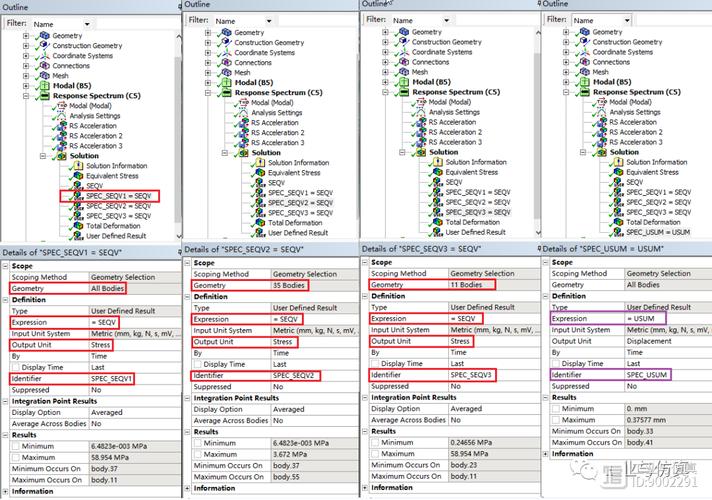This screenshot has width=712, height=500.
Task: Click the Construction Geometry icon in the SPEC_SEQV1 panel outline
Action: [44, 45]
